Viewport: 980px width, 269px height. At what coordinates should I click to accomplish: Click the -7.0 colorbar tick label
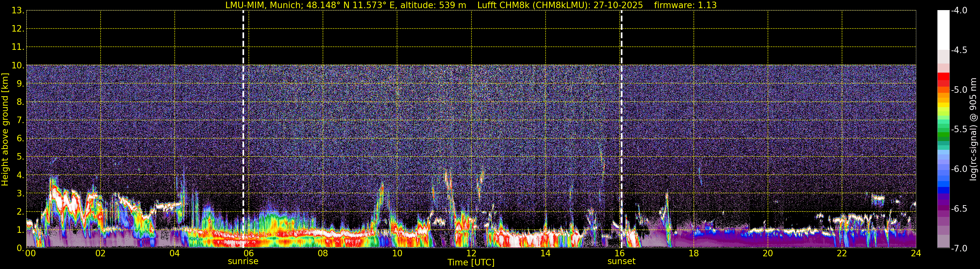click(959, 248)
